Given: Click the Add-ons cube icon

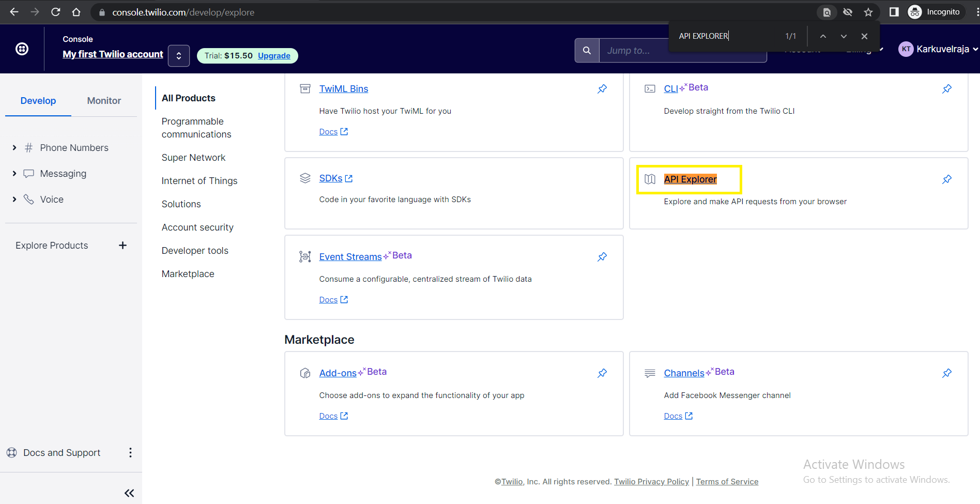Looking at the screenshot, I should coord(305,373).
